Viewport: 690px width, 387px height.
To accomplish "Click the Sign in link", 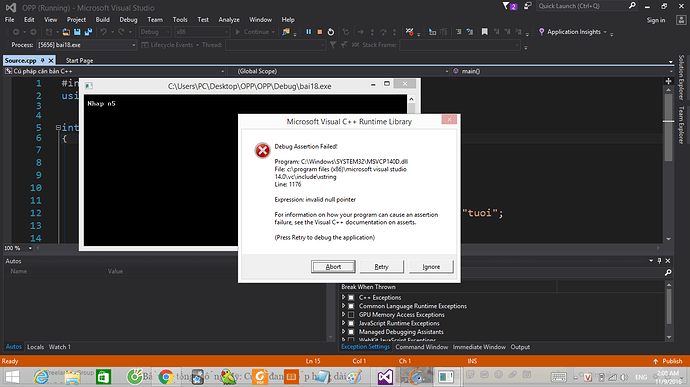I will 656,20.
